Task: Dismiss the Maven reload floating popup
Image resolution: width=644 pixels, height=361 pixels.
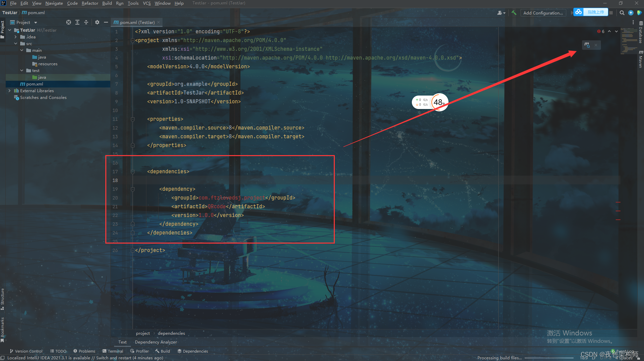Action: (596, 45)
